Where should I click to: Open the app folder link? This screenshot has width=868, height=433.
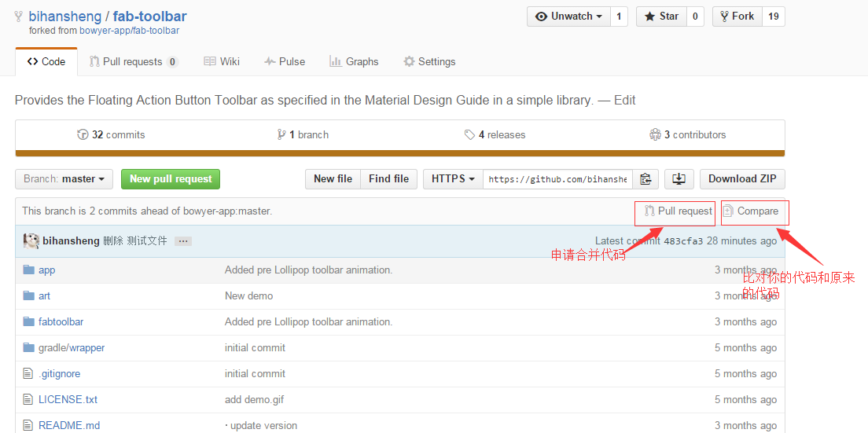(47, 270)
